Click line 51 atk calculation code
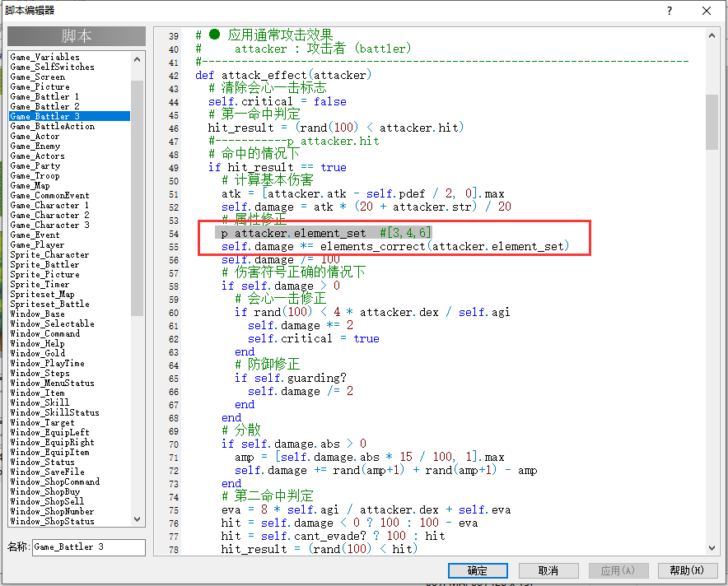Viewport: 728px width, 586px height. coord(362,194)
